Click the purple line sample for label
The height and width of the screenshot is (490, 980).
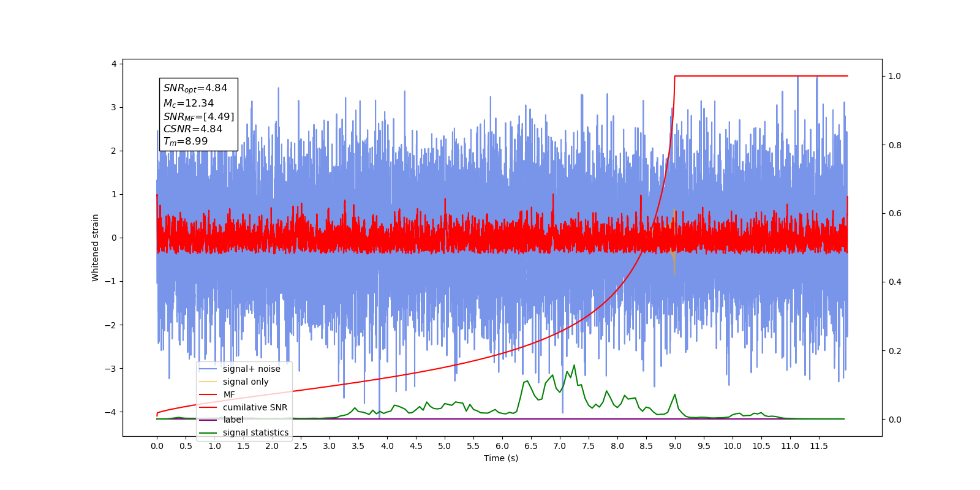[x=208, y=420]
